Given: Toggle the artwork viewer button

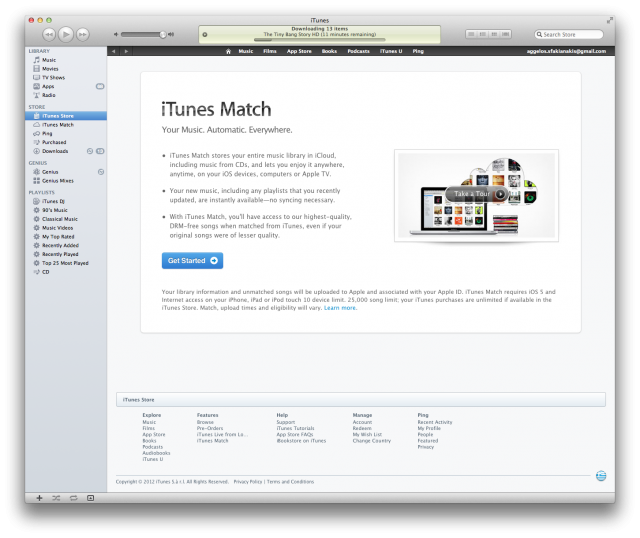Looking at the screenshot, I should [x=91, y=498].
